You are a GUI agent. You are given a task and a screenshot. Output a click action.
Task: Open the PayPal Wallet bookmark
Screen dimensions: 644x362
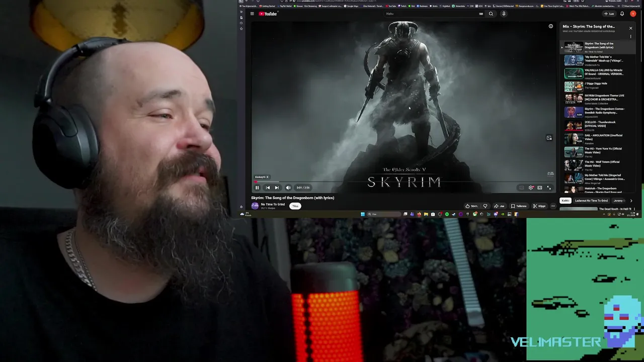[285, 6]
